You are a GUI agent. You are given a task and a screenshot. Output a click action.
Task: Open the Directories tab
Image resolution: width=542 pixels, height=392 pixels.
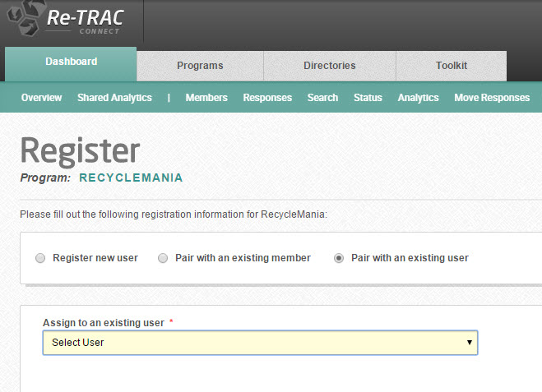[x=330, y=66]
